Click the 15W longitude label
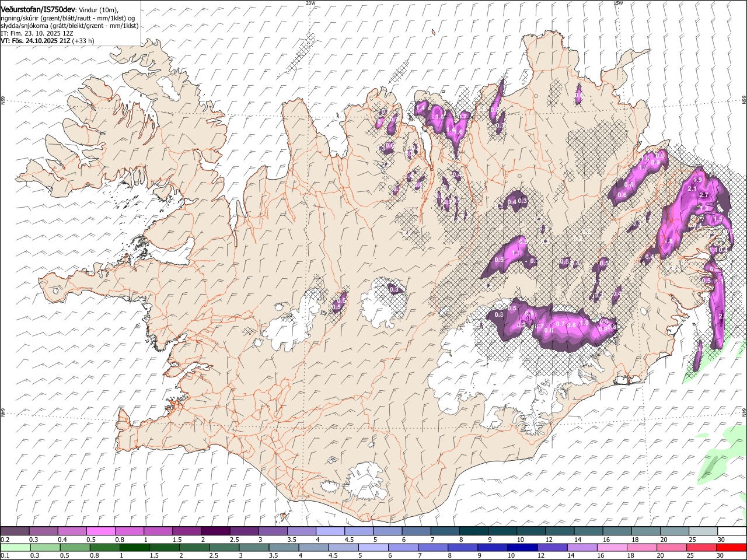 pos(618,3)
